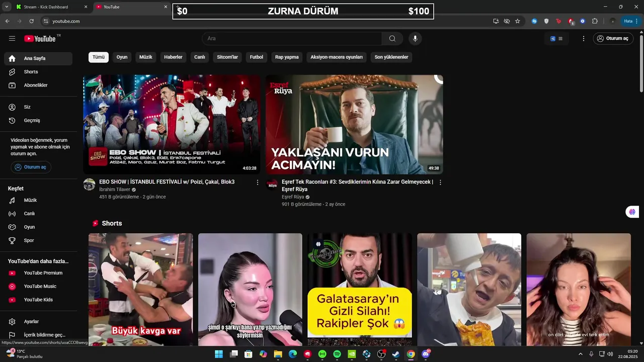
Task: Open Steam from the taskbar
Action: pyautogui.click(x=396, y=354)
